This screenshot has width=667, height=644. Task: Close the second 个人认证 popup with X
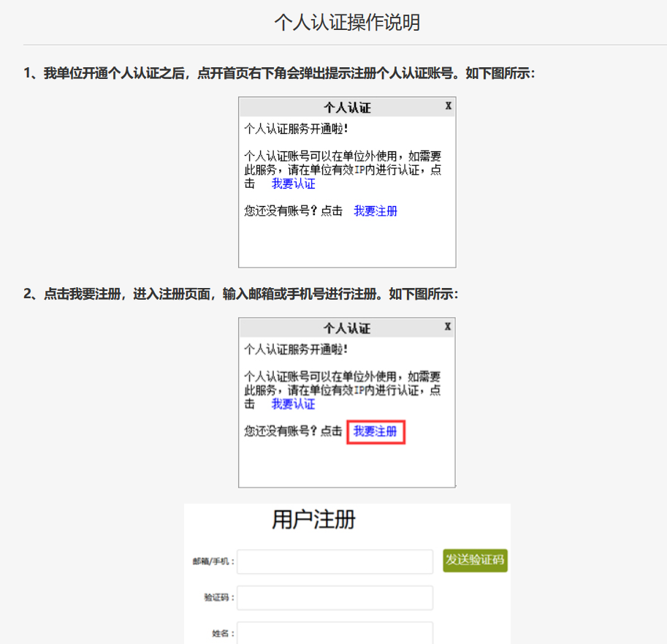(x=448, y=326)
